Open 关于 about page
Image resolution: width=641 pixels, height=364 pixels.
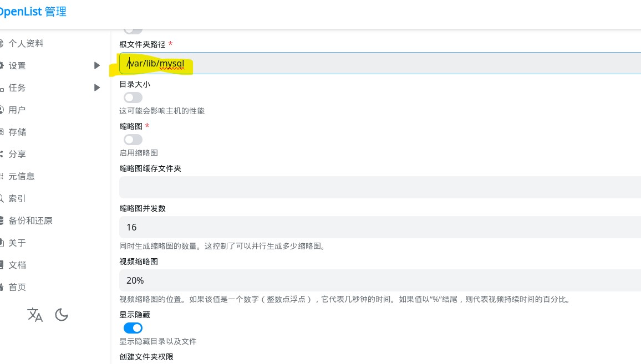click(x=17, y=243)
